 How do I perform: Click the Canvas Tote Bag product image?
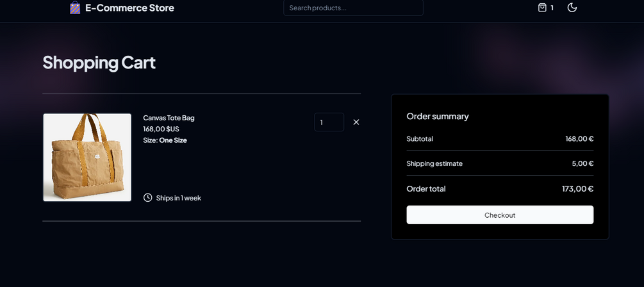87,158
